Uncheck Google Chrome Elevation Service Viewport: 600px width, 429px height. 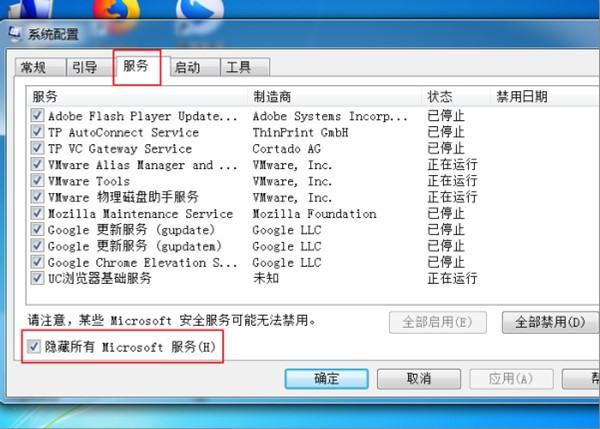click(37, 262)
